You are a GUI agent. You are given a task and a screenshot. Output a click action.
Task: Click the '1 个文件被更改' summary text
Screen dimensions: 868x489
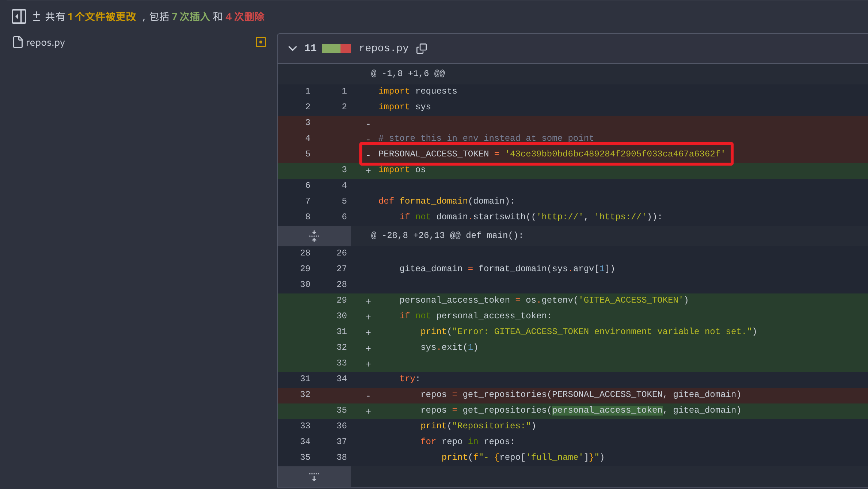pyautogui.click(x=102, y=16)
